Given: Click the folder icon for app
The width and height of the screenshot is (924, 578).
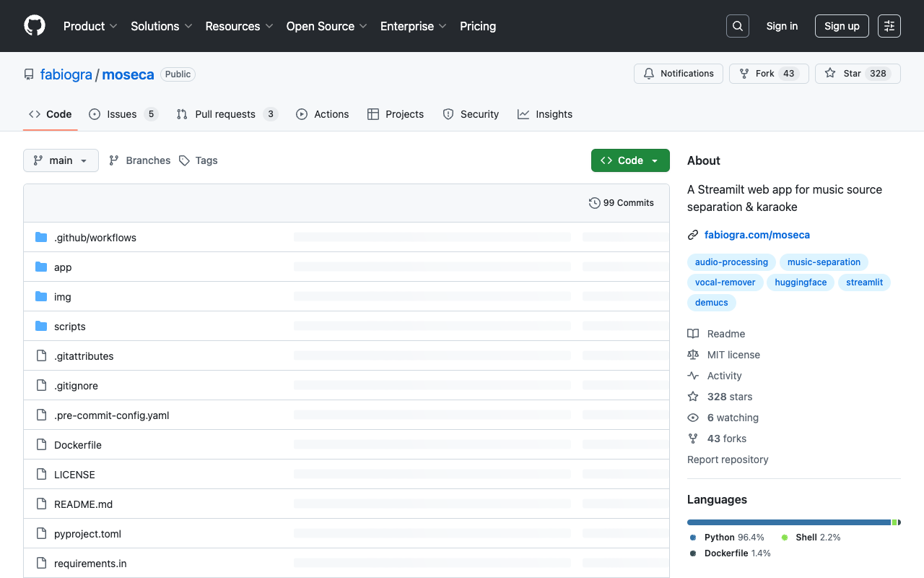Looking at the screenshot, I should [41, 267].
